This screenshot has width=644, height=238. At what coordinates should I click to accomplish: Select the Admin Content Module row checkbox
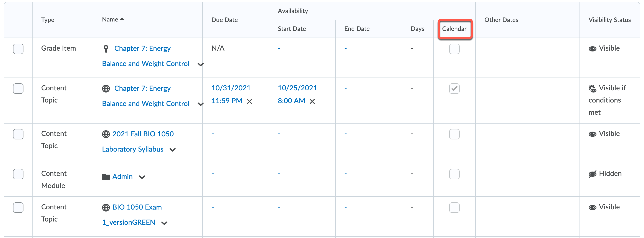tap(18, 174)
